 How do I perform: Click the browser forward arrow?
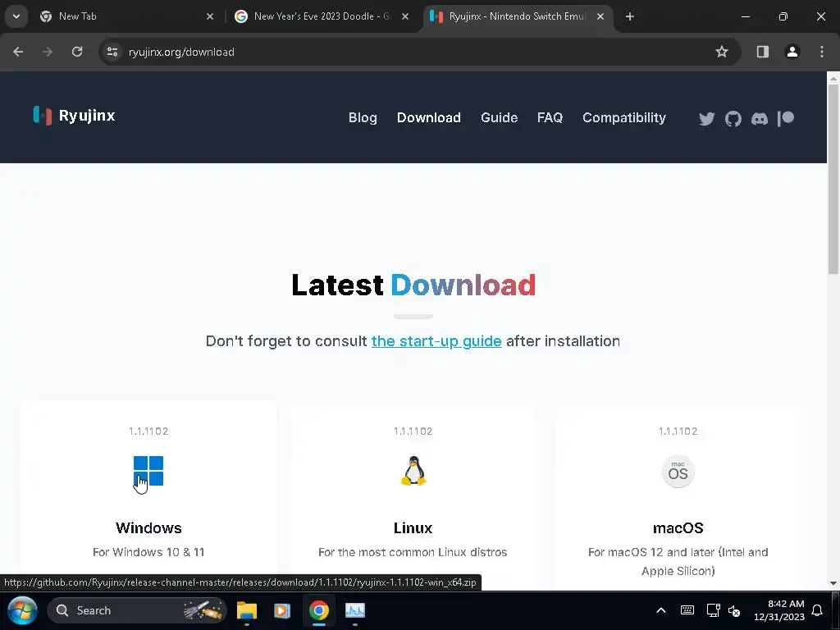(x=48, y=52)
